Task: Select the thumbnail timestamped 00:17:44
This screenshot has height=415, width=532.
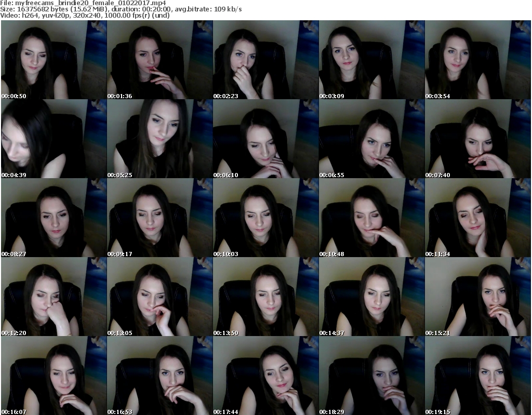Action: (x=265, y=376)
